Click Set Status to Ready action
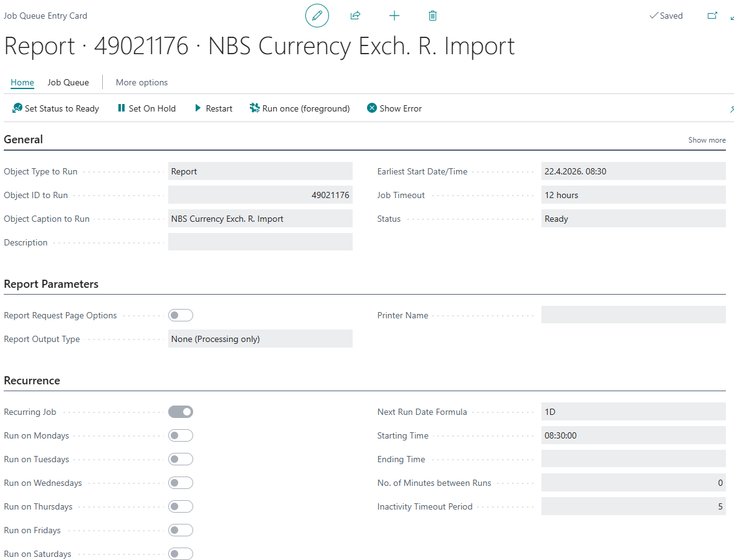The image size is (734, 560). pyautogui.click(x=55, y=108)
